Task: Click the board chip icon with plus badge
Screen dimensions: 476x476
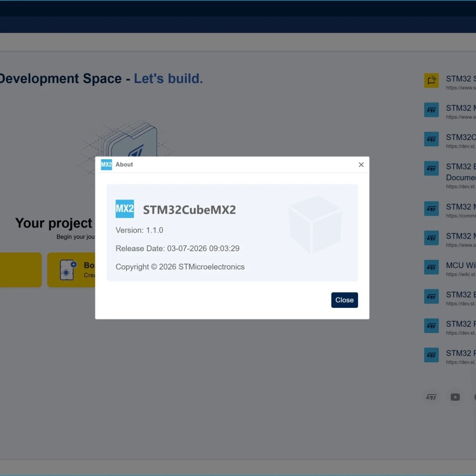Action: click(68, 269)
